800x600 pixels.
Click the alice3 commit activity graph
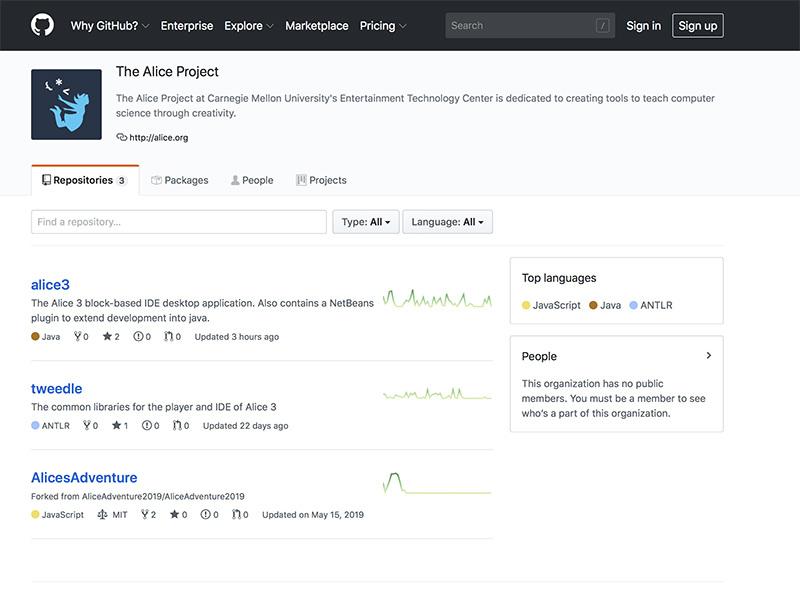point(437,298)
